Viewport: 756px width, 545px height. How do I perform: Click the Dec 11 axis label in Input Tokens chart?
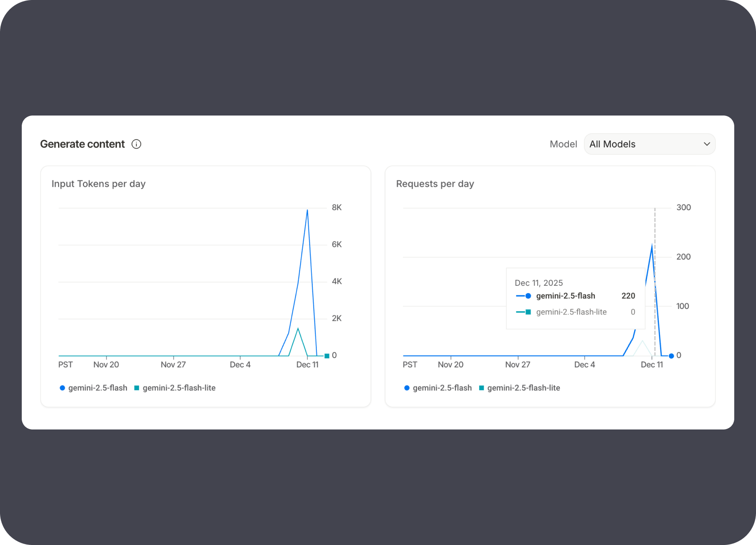pos(307,365)
